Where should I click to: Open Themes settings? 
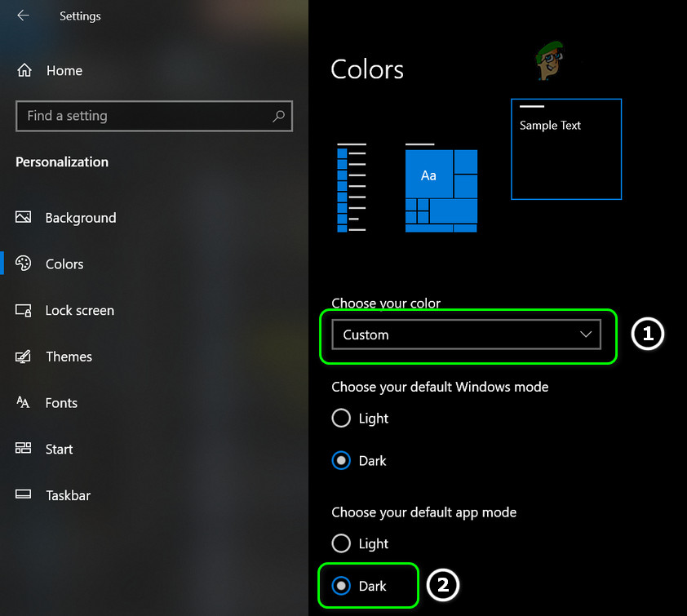click(x=69, y=357)
